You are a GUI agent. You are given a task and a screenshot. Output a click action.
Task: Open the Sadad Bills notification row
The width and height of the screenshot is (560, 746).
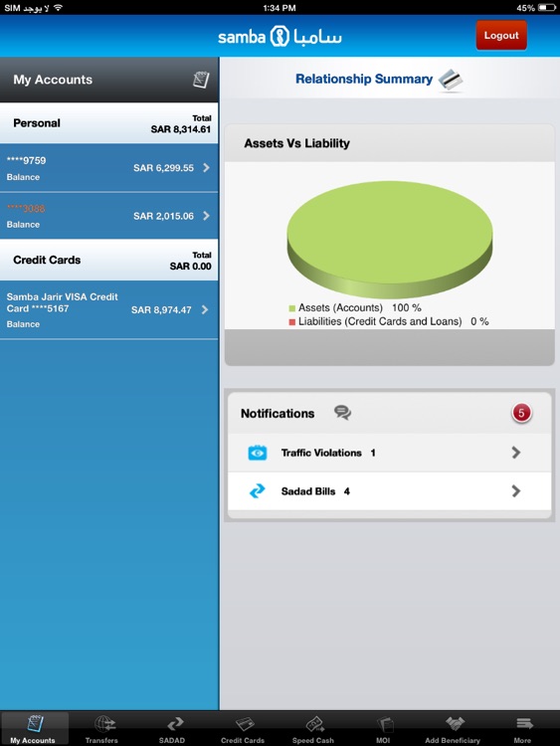390,491
